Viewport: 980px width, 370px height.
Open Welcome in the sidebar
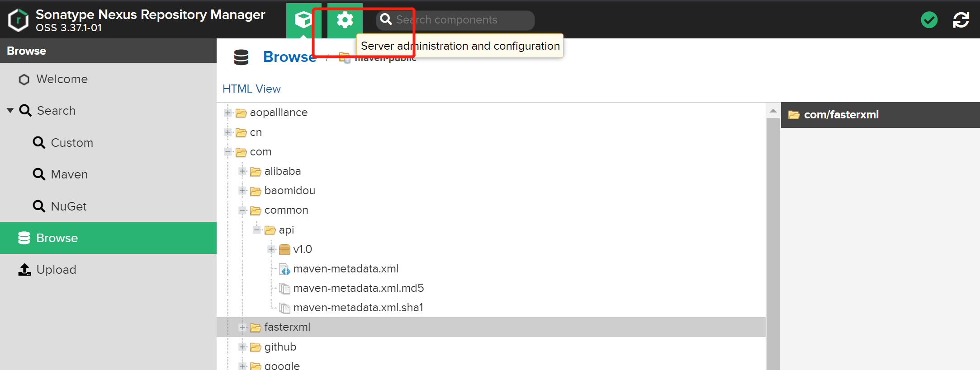click(x=109, y=79)
